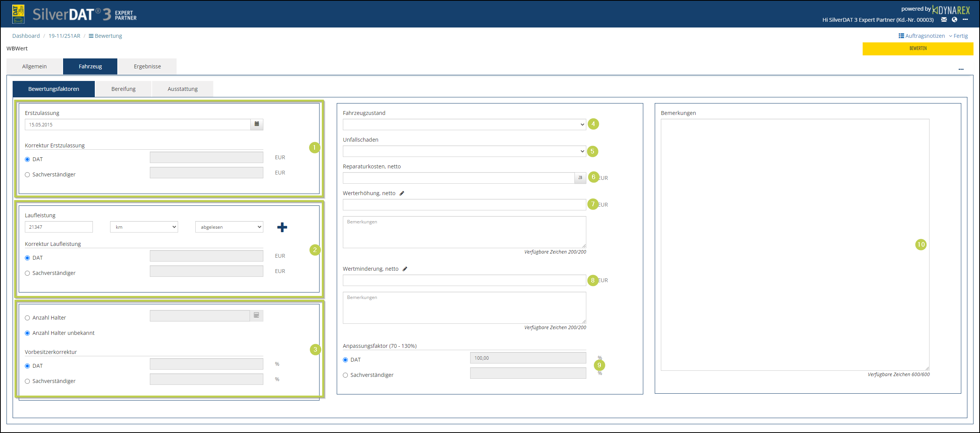
Task: Open the Unfallschaden dropdown
Action: (464, 151)
